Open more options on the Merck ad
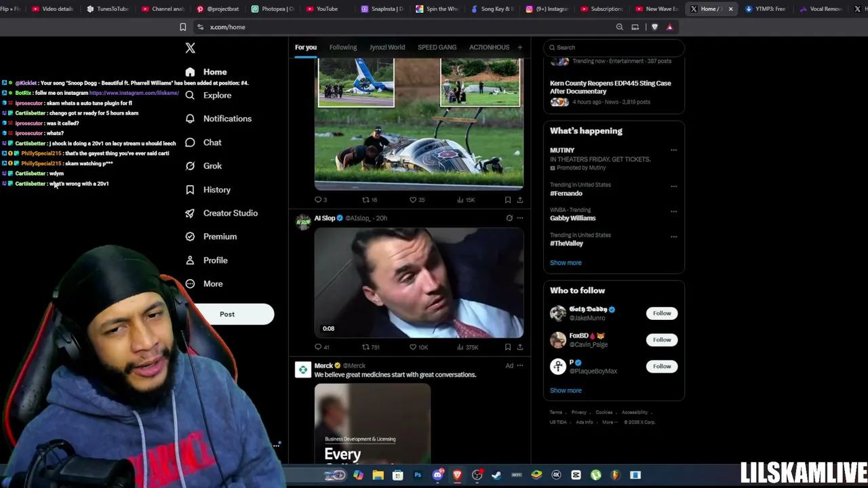868x488 pixels. coord(520,366)
